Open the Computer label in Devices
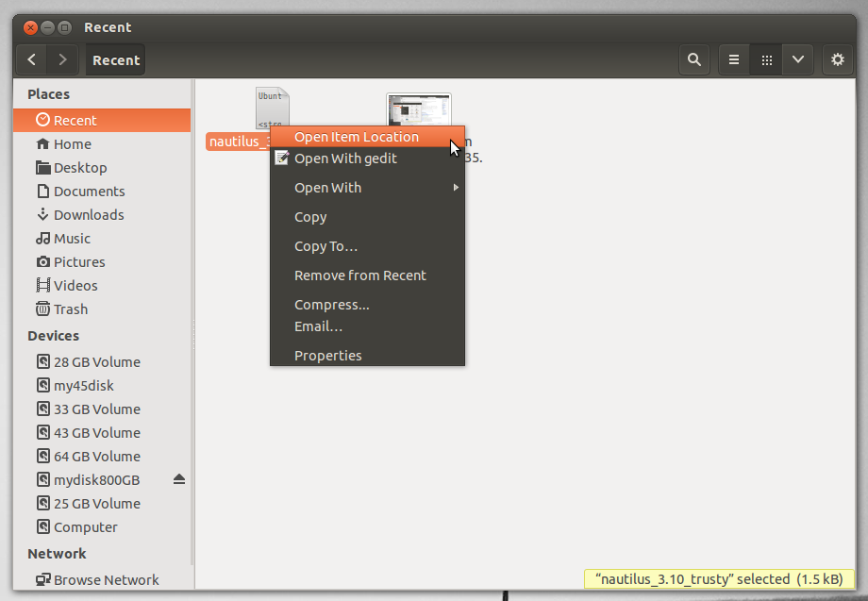This screenshot has width=868, height=601. [85, 526]
